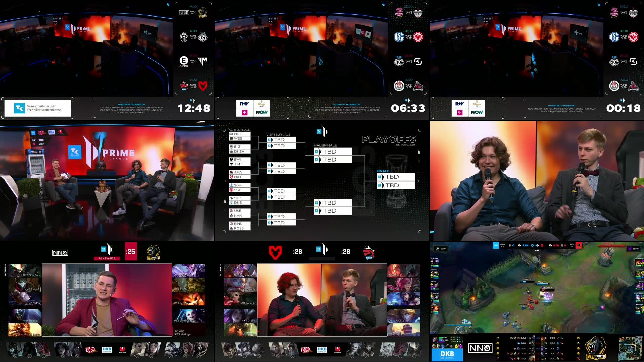The width and height of the screenshot is (644, 362).
Task: Click the DKBA entry in the Achtelfinale bracket
Action: pos(239,152)
